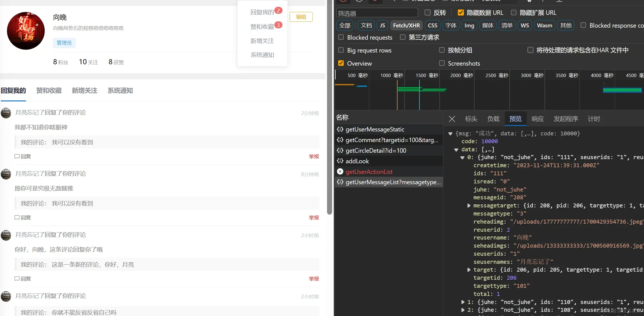Open the 赞和收藏 tab in the messages list
The image size is (644, 316).
coord(49,91)
